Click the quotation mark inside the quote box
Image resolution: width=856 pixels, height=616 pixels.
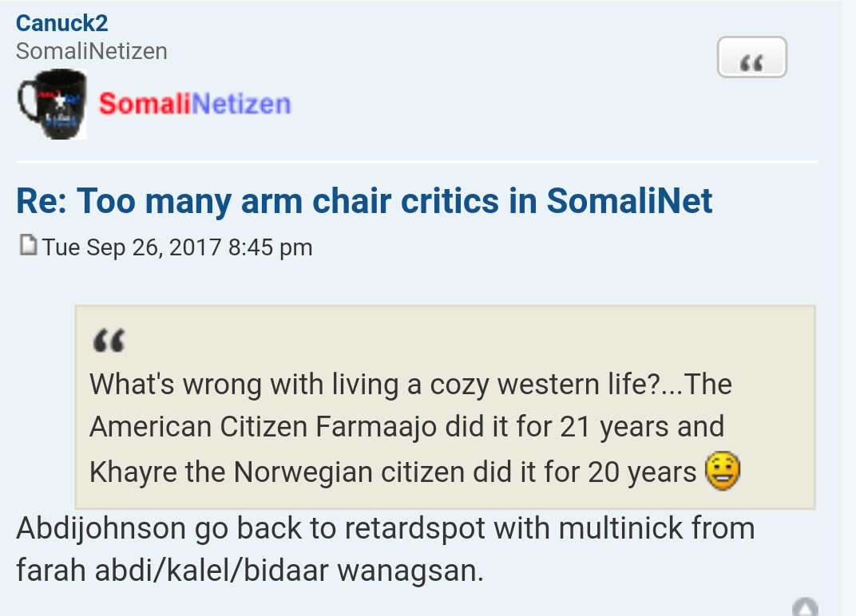point(108,342)
